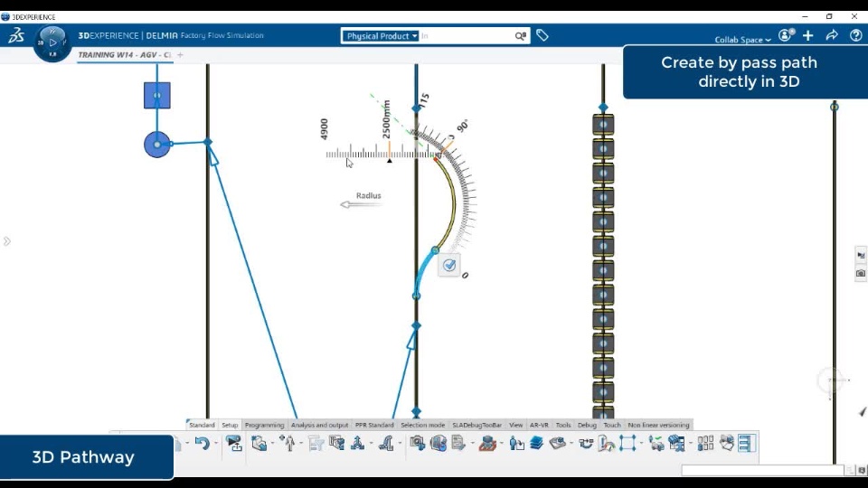
Task: Expand the collapsed left side panel chevron
Action: 6,241
